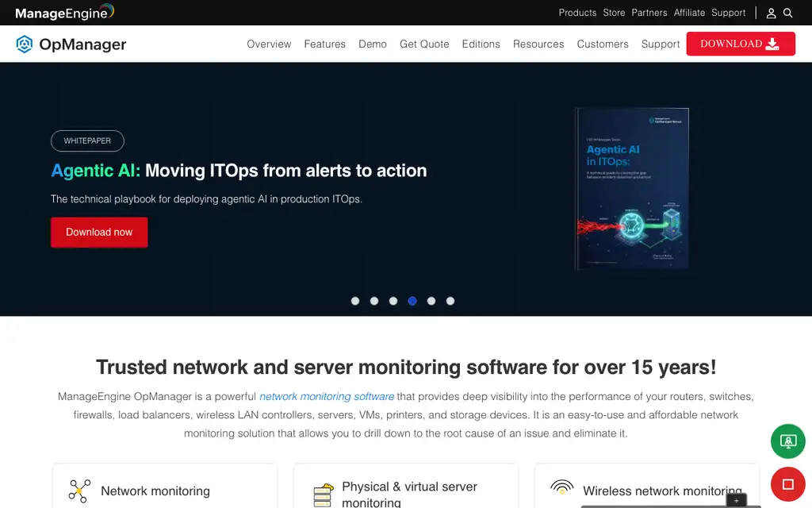Click the Network monitoring node icon
Viewport: 812px width, 508px height.
coord(79,491)
